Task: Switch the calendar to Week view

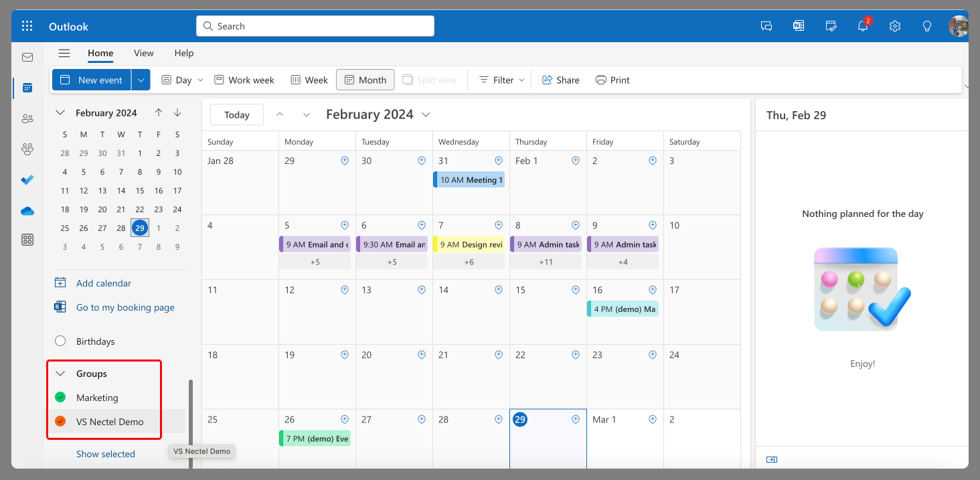Action: click(309, 80)
